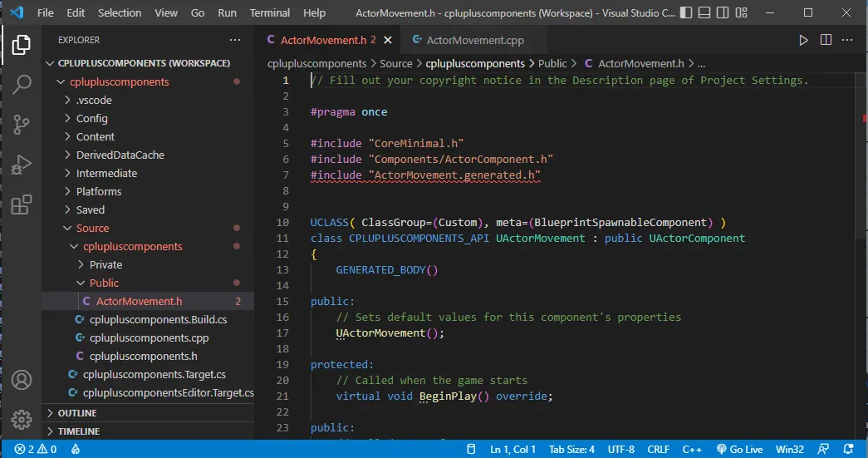The image size is (868, 458).
Task: Toggle Panel layout icon
Action: [704, 12]
